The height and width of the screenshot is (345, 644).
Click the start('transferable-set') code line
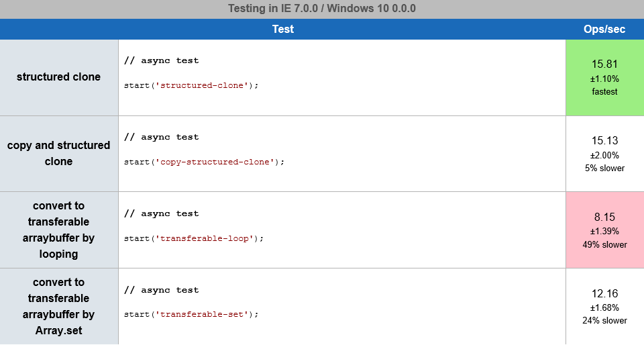pyautogui.click(x=191, y=315)
